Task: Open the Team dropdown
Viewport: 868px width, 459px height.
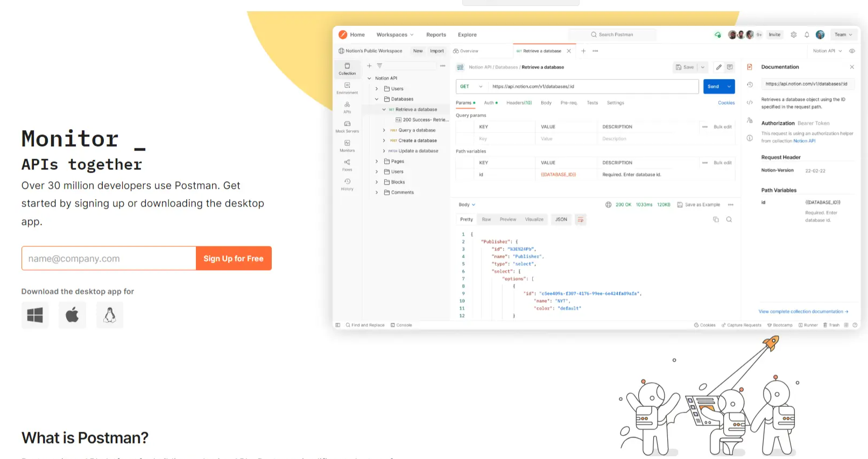Action: tap(843, 34)
